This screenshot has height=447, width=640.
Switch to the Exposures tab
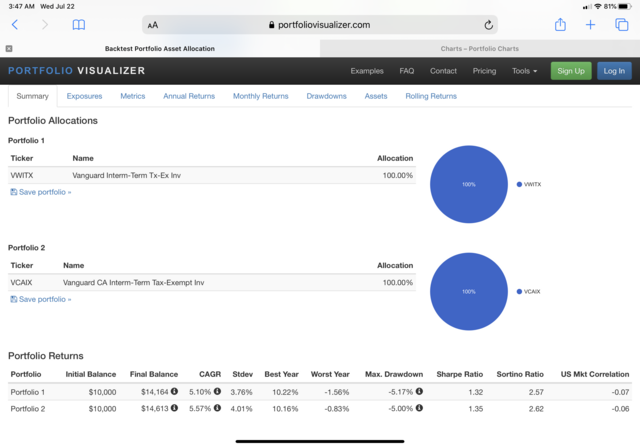point(84,96)
